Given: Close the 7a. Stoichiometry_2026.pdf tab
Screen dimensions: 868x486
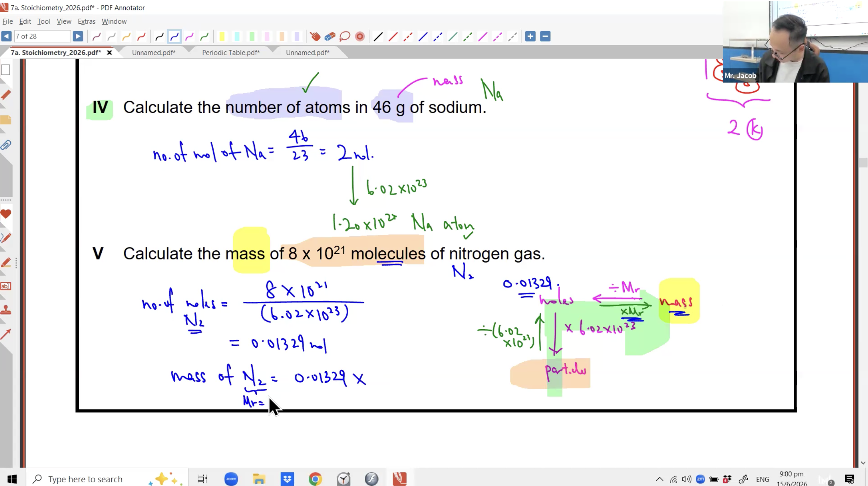Looking at the screenshot, I should 109,53.
